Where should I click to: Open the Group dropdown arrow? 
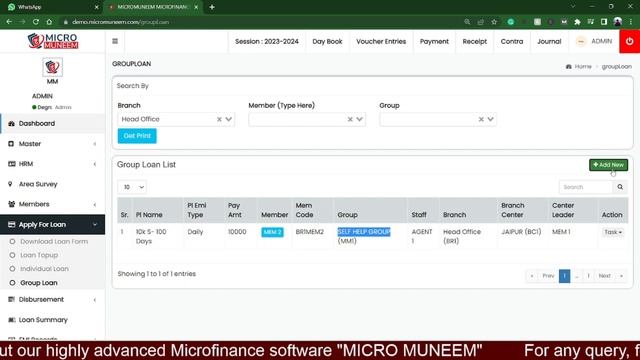coord(490,119)
